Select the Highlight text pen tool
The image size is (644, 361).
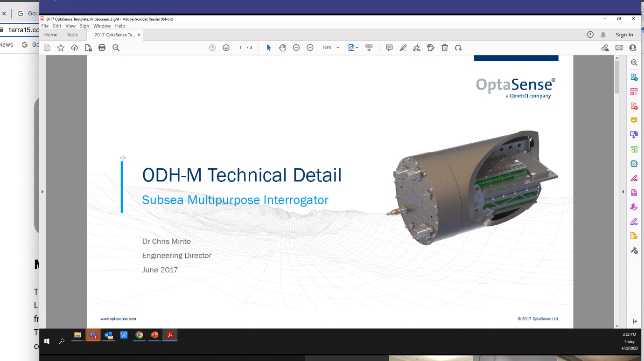[403, 48]
